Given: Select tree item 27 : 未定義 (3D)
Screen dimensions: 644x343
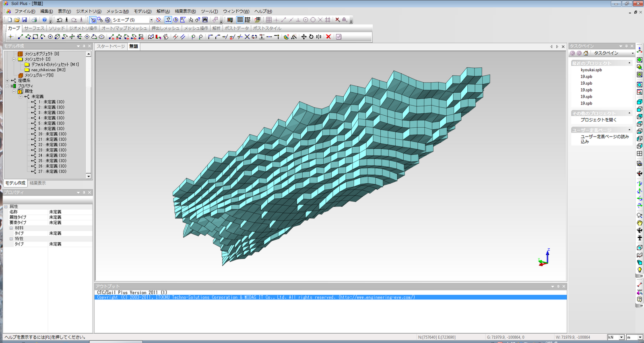Looking at the screenshot, I should [x=52, y=172].
